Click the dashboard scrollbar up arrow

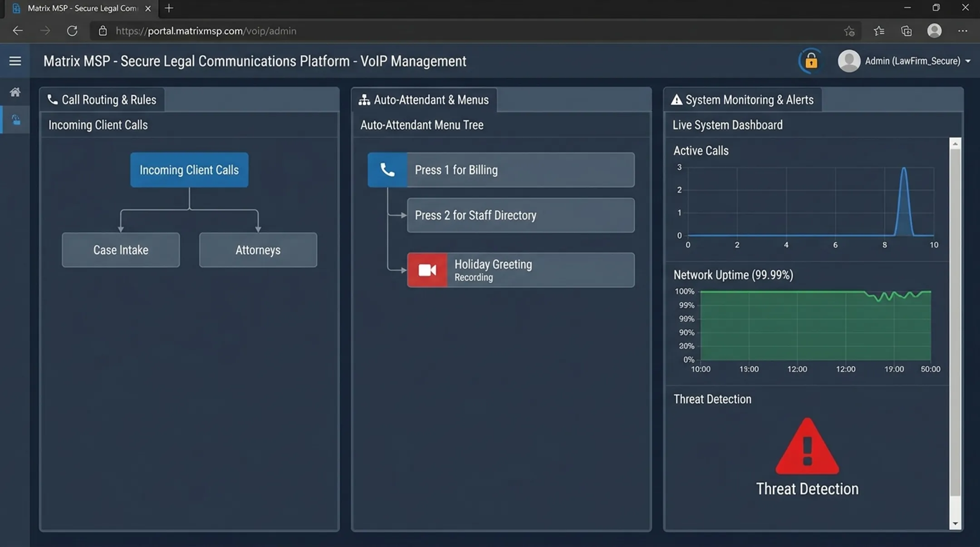click(x=955, y=144)
